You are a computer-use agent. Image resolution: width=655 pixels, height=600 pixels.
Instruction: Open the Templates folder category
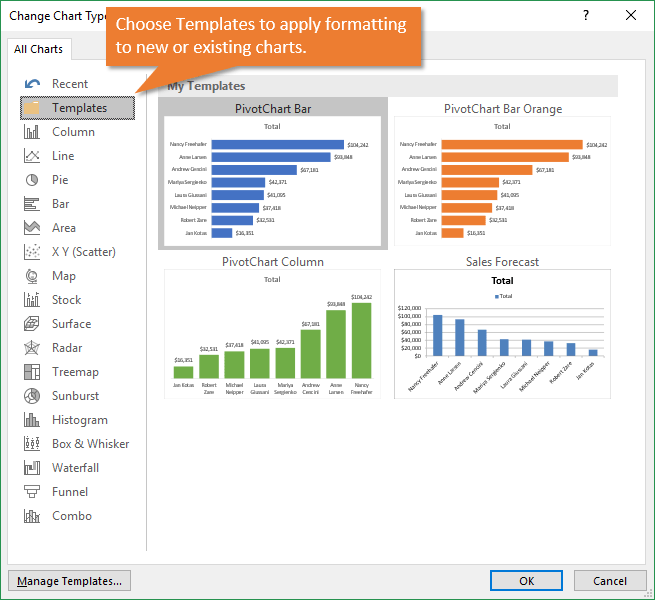[x=78, y=108]
